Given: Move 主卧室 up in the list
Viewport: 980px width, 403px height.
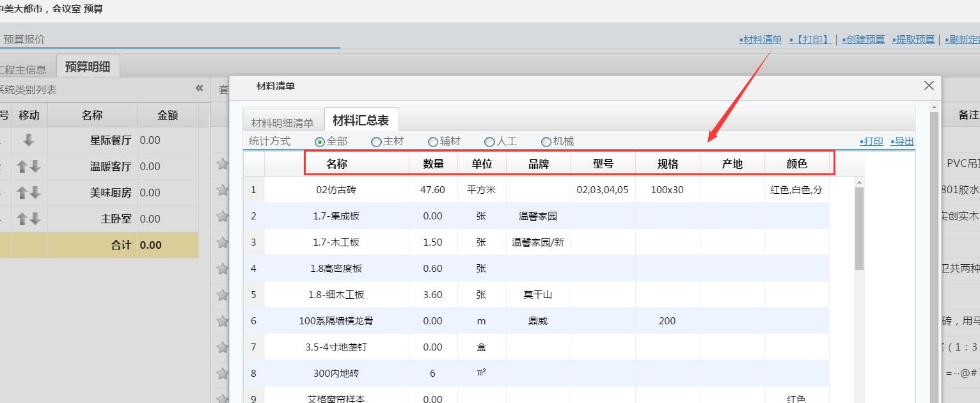Looking at the screenshot, I should tap(22, 219).
